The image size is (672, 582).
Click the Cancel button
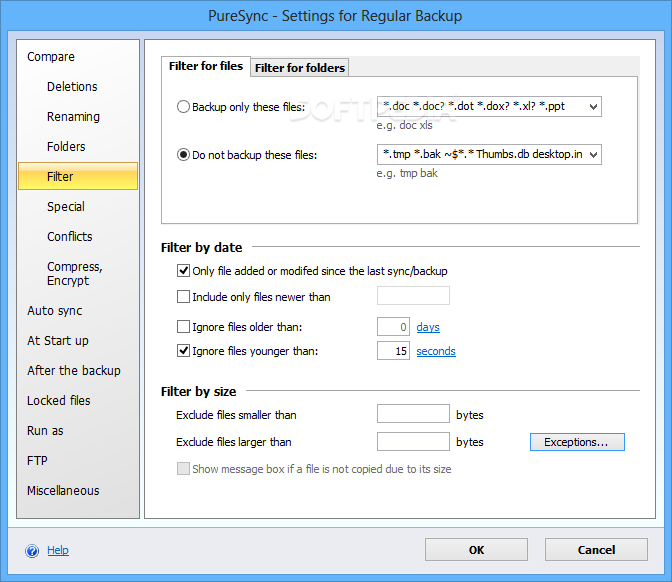click(x=596, y=550)
